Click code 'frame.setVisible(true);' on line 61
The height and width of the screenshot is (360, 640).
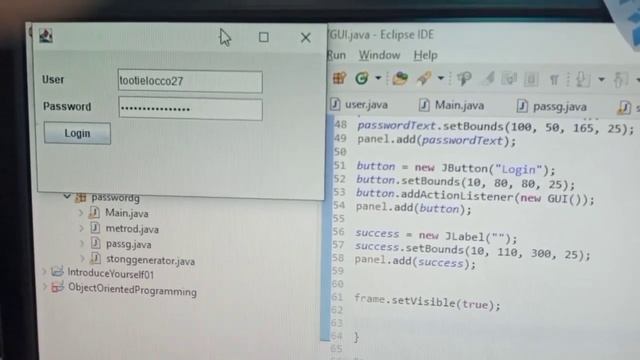point(427,302)
